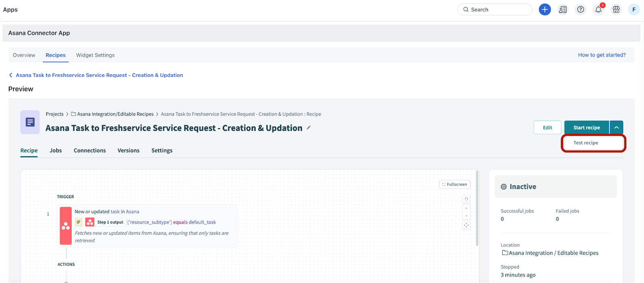This screenshot has width=644, height=283.
Task: Open the How to get started link
Action: (x=602, y=55)
